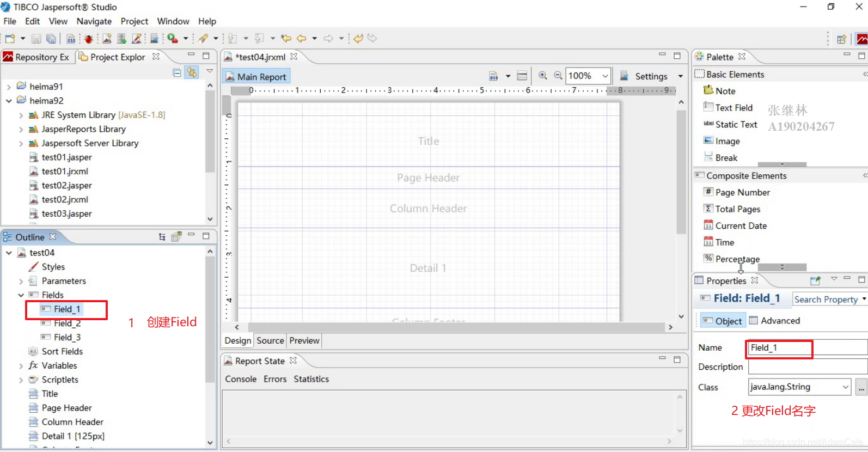Expand the JRE System Library node
The height and width of the screenshot is (452, 868).
point(21,115)
